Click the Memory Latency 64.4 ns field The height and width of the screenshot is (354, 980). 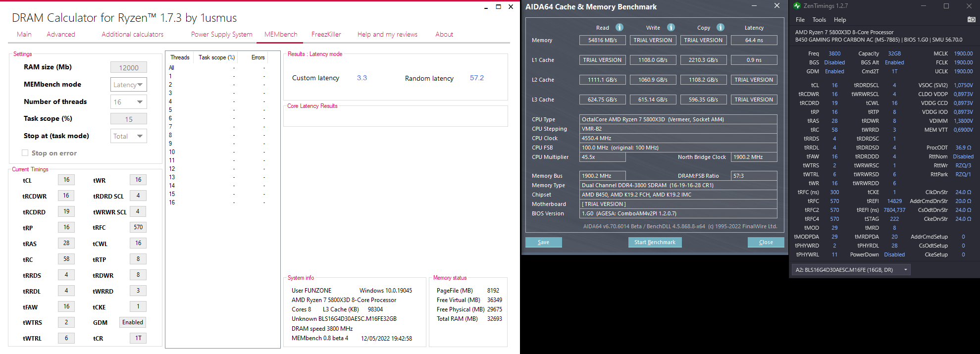(754, 40)
